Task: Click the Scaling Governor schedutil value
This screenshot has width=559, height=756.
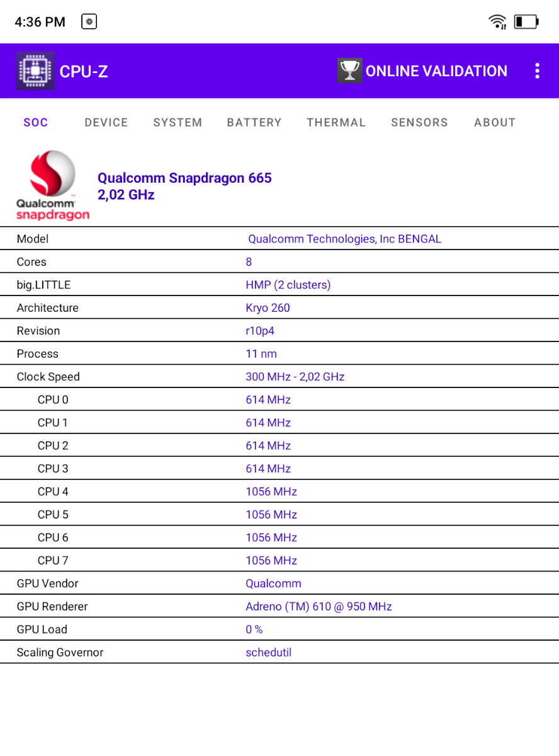Action: click(268, 652)
